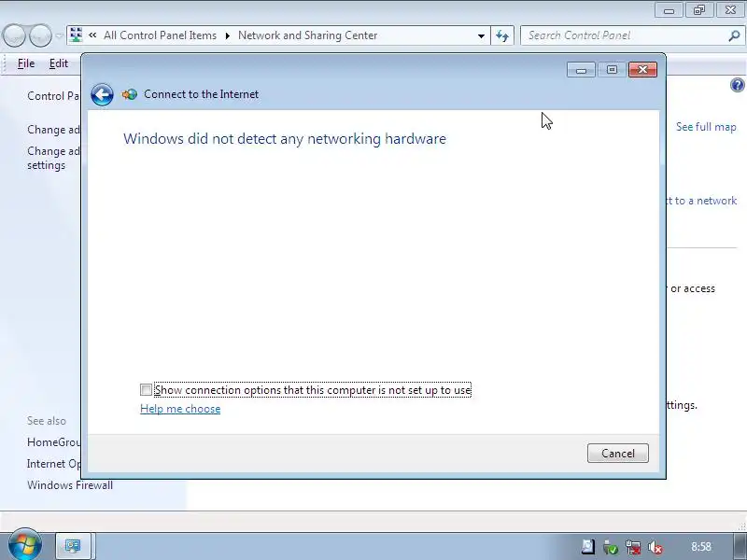Viewport: 747px width, 560px height.
Task: Click the Back navigation button in Explorer
Action: [14, 35]
